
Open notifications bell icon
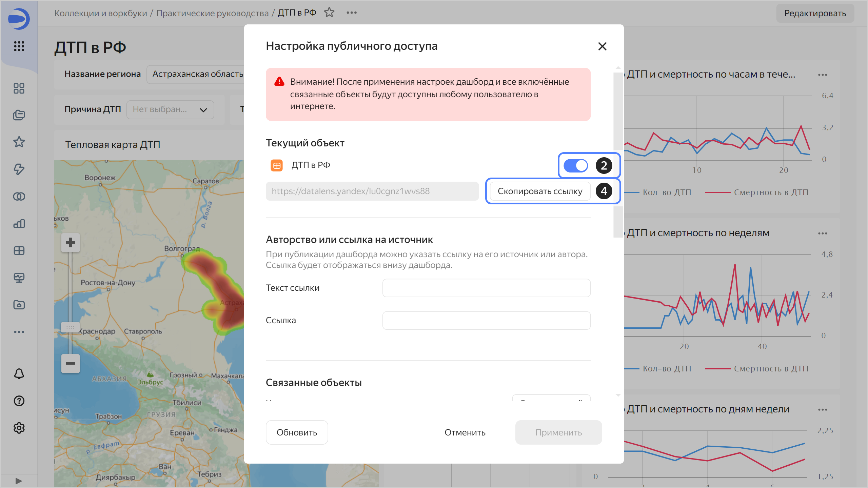pos(19,374)
